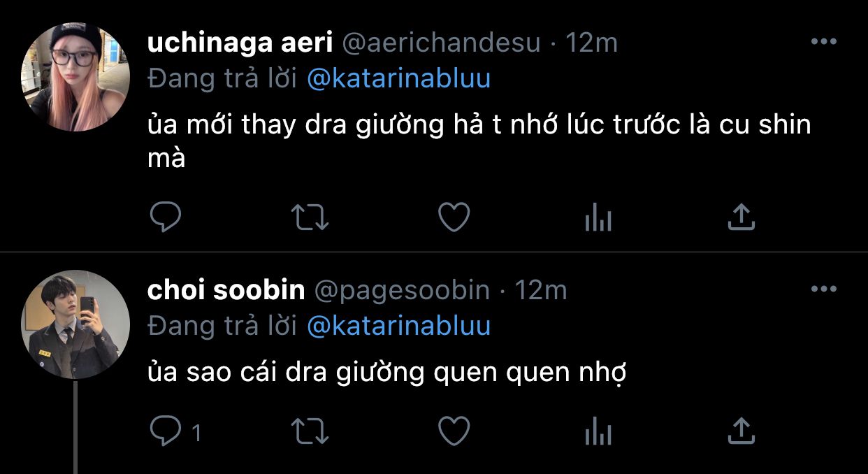Screen dimensions: 868x474
Task: Retweet choi soobin's post
Action: (x=309, y=432)
